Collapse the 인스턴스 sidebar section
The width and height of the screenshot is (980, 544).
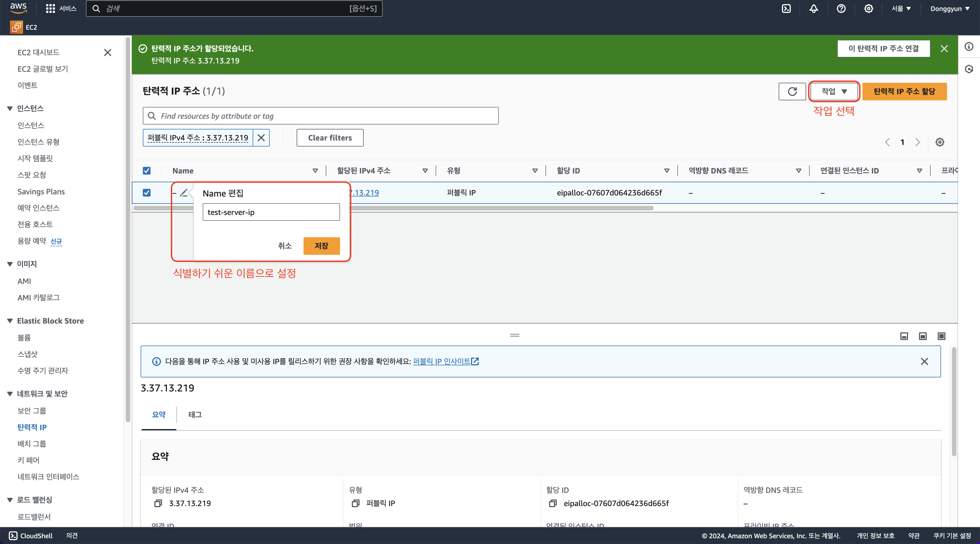(10, 109)
